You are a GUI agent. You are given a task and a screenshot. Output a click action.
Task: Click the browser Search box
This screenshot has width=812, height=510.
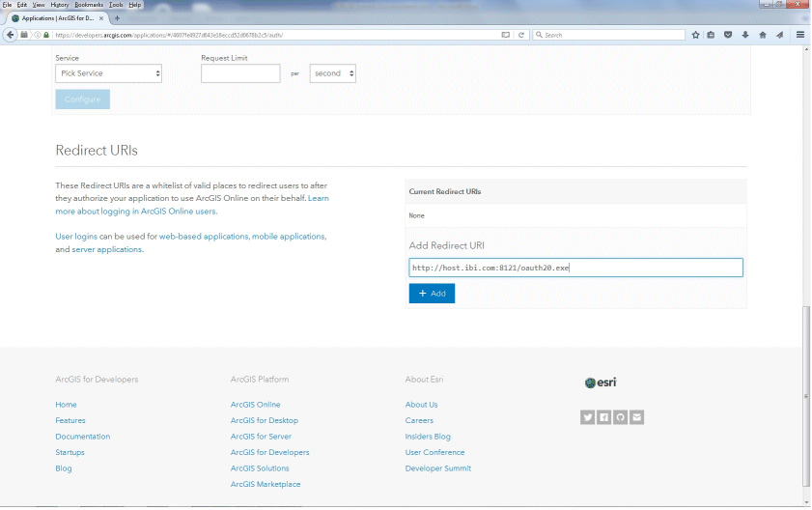pos(609,35)
